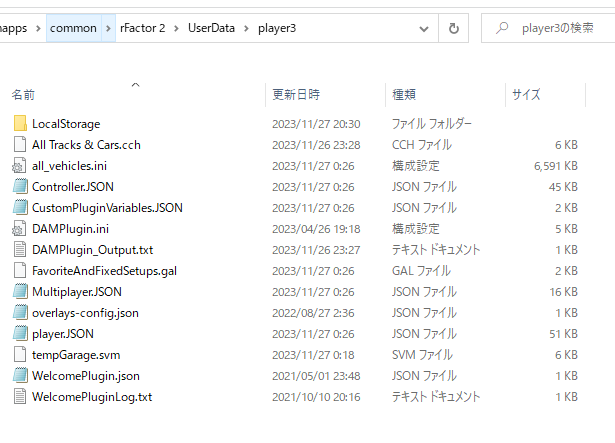This screenshot has width=615, height=443.
Task: Select the file name FavoriteAndFixedSetups.gal
Action: [x=104, y=271]
